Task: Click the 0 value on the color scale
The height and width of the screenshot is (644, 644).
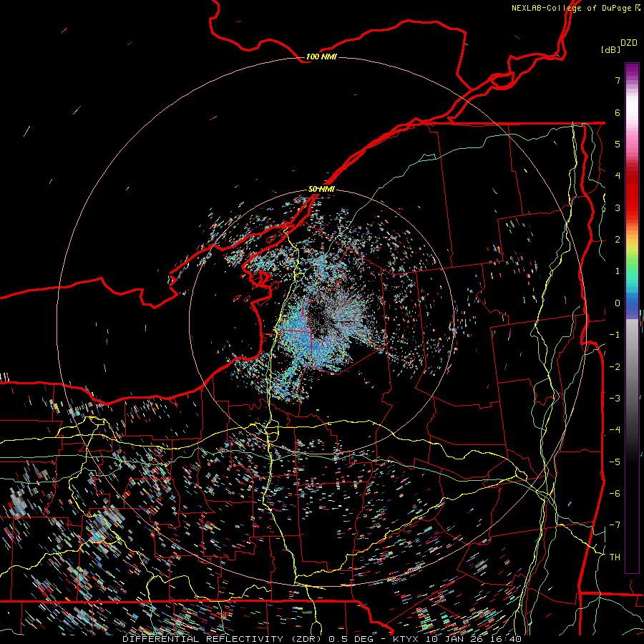Action: coord(618,303)
